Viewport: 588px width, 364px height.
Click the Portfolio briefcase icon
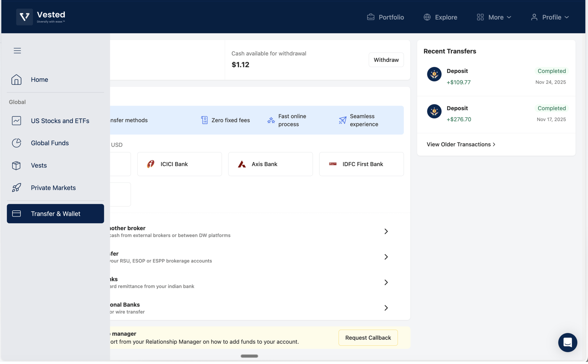tap(371, 17)
